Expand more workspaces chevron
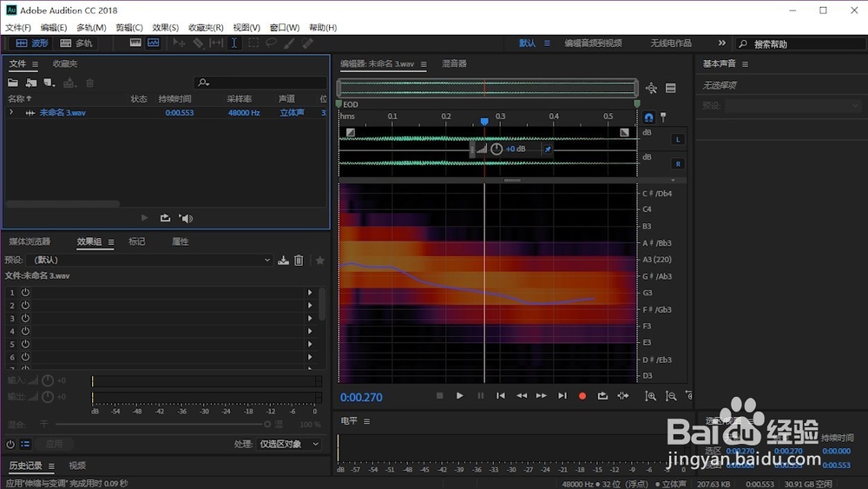The image size is (868, 489). tap(722, 43)
